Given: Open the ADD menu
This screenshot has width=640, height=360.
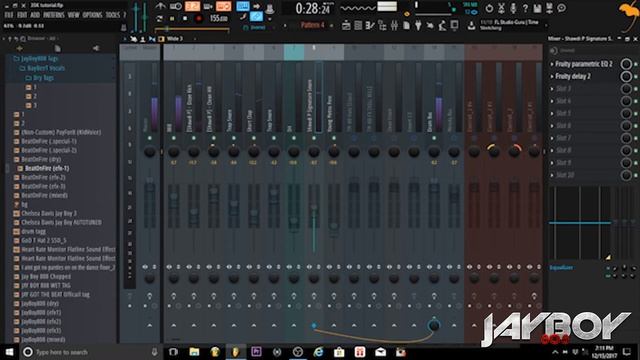Looking at the screenshot, I should (35, 15).
